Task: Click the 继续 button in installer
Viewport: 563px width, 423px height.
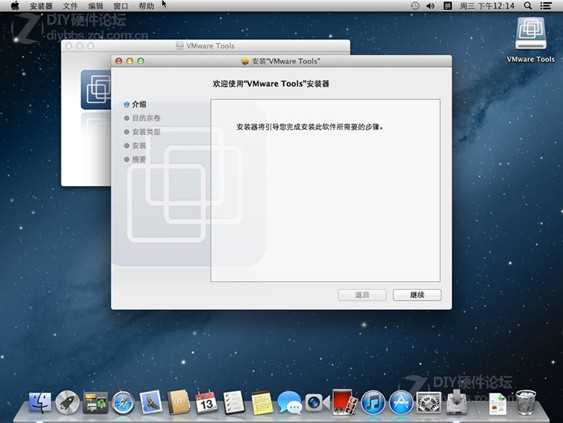Action: (x=417, y=295)
